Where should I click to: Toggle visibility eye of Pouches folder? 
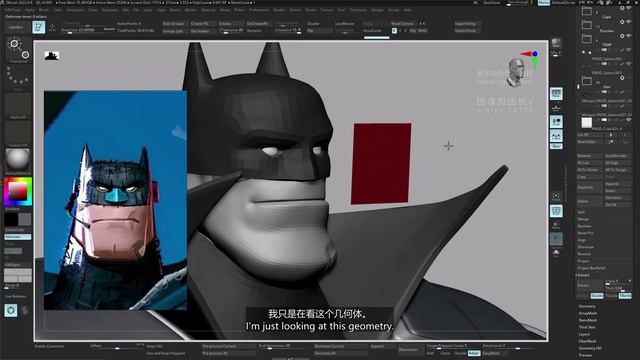[x=629, y=22]
